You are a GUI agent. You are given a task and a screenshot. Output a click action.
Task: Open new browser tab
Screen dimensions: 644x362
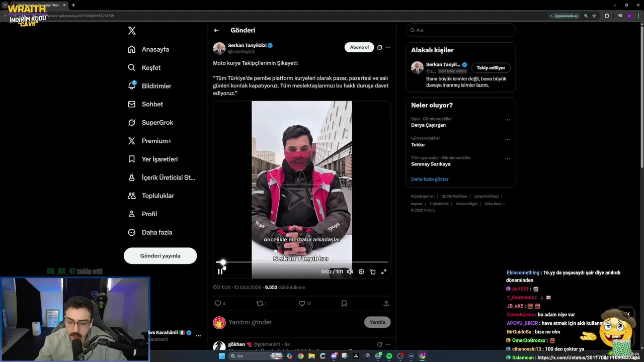[73, 5]
